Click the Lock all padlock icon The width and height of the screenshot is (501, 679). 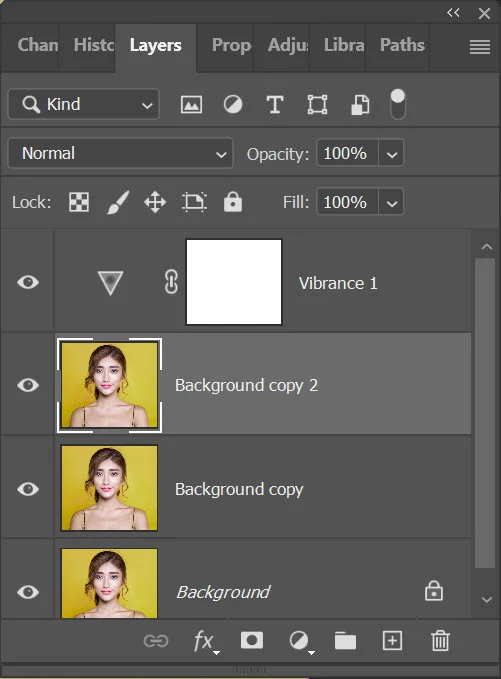[x=233, y=202]
